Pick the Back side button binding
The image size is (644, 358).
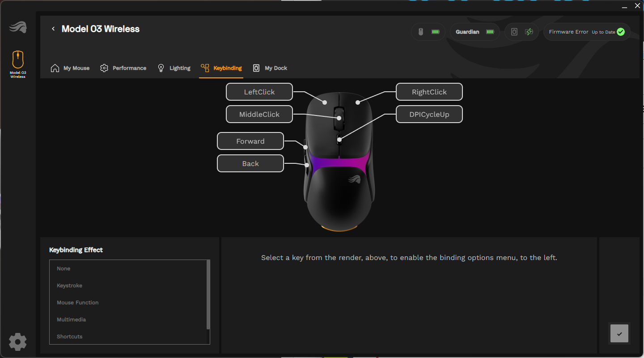250,163
